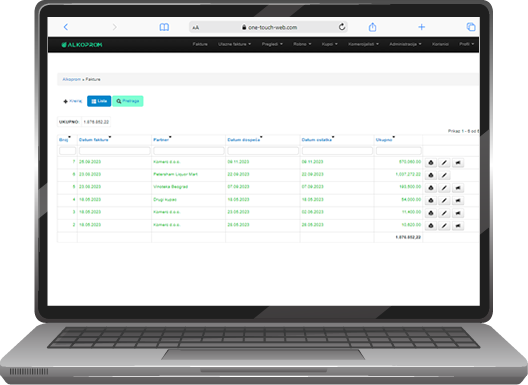Viewport: 528px width, 385px height.
Task: Open the Administracija dropdown
Action: (x=405, y=44)
